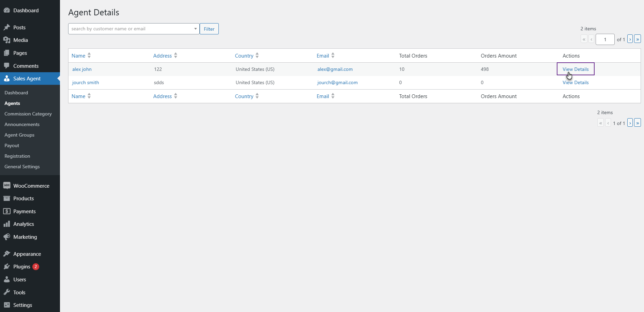Click the Country column header link

(x=244, y=56)
